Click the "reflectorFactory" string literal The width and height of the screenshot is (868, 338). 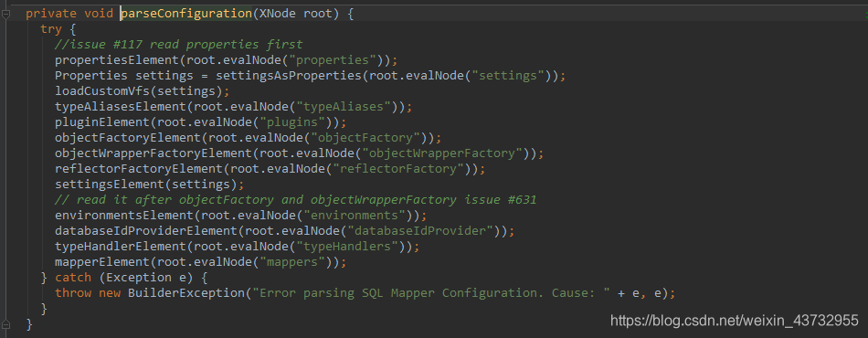(x=398, y=168)
